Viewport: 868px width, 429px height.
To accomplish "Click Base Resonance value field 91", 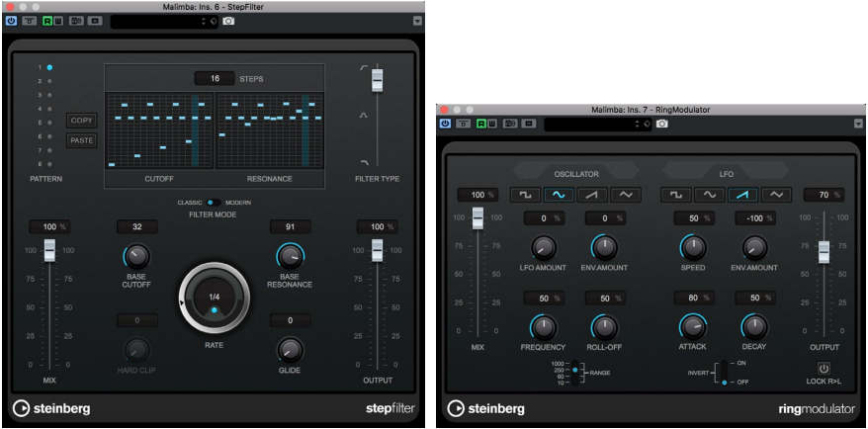I will [x=290, y=226].
